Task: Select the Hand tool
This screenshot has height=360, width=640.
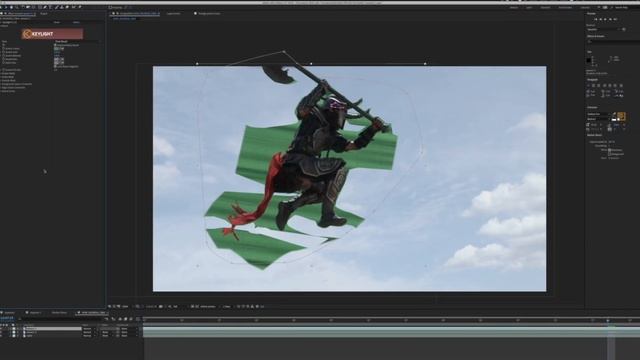Action: coord(11,7)
